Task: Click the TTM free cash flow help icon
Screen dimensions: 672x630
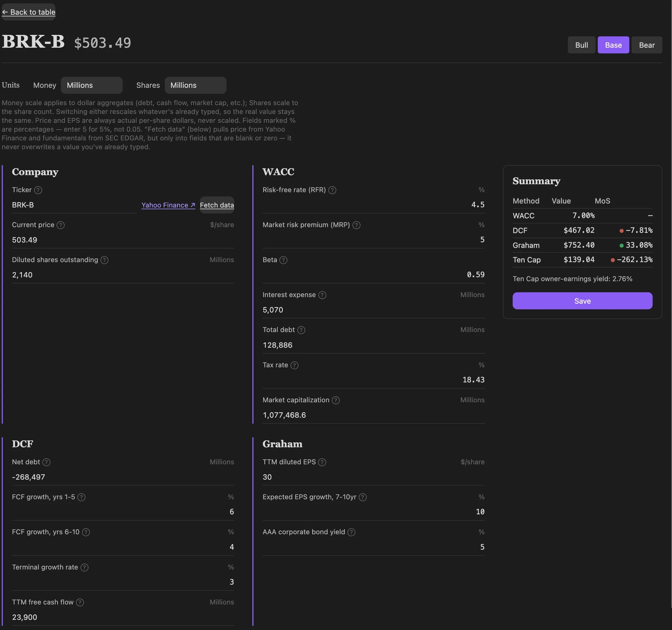Action: (80, 602)
